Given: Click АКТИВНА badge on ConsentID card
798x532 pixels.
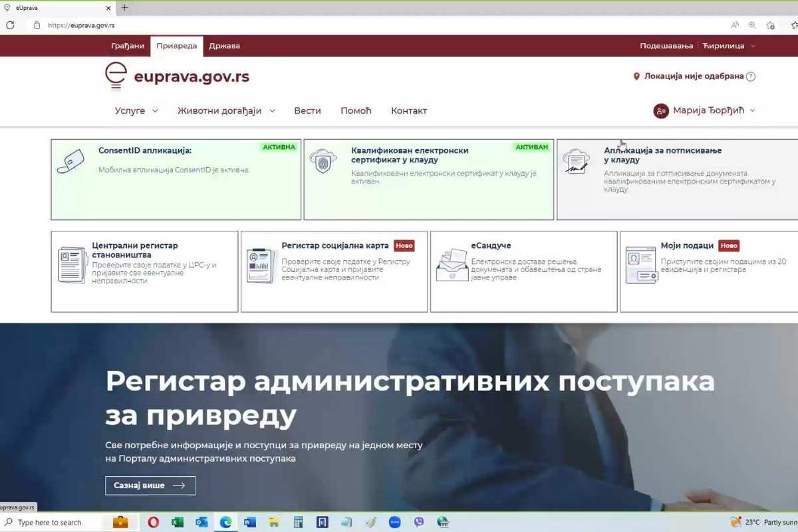Looking at the screenshot, I should (x=279, y=147).
